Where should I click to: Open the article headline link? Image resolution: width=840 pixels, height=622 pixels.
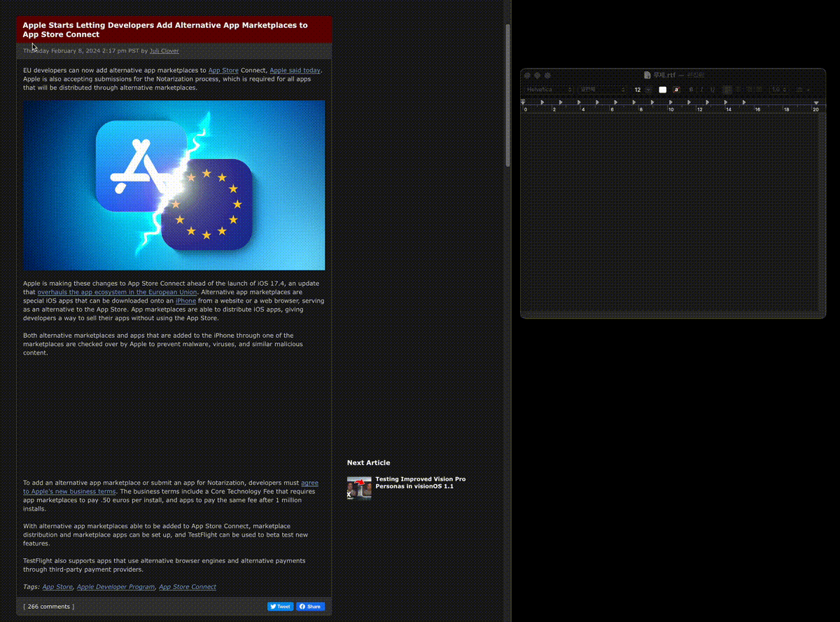[164, 29]
